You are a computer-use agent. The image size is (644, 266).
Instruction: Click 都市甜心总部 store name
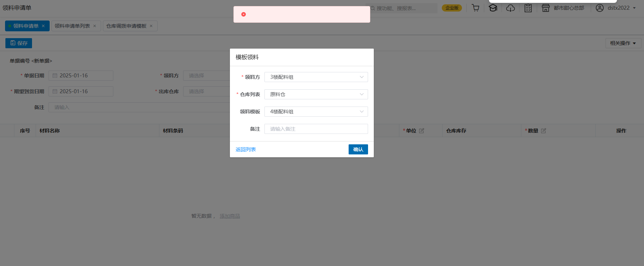click(x=569, y=8)
